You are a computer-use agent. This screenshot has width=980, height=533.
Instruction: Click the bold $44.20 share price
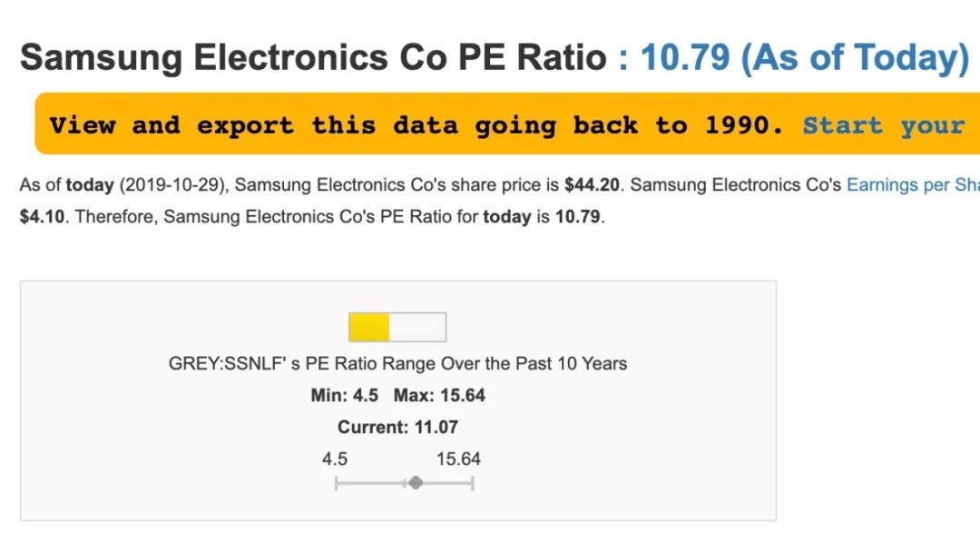[592, 185]
